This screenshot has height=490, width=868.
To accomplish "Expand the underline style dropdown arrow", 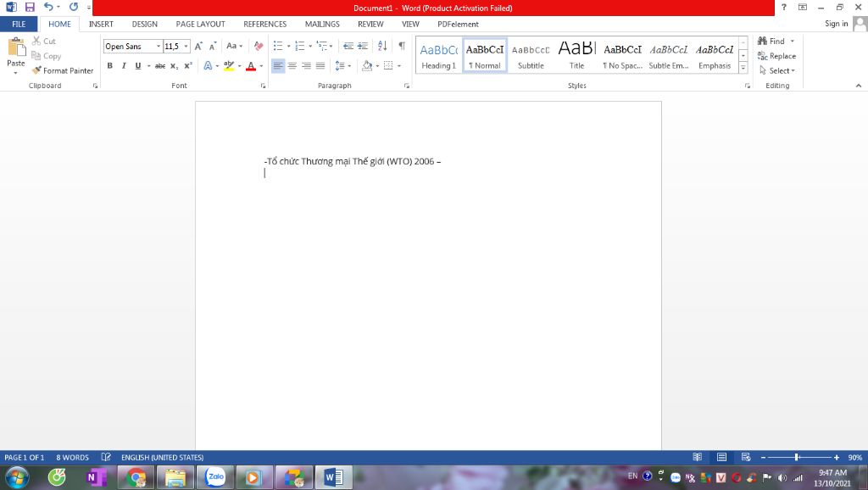I will point(149,65).
